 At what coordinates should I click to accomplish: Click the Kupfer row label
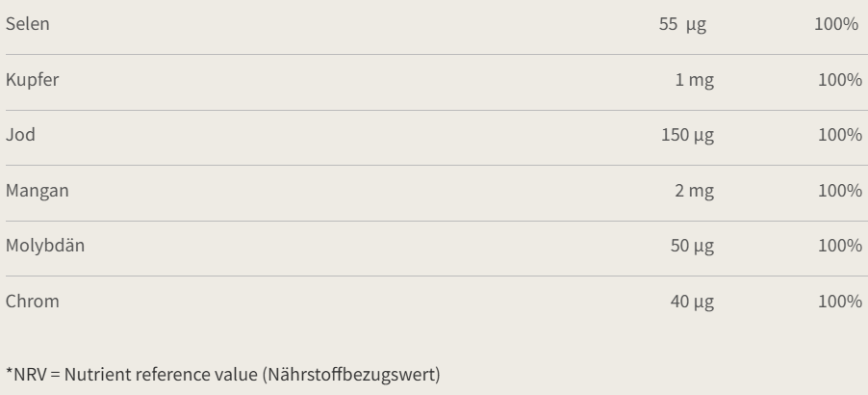coord(32,80)
